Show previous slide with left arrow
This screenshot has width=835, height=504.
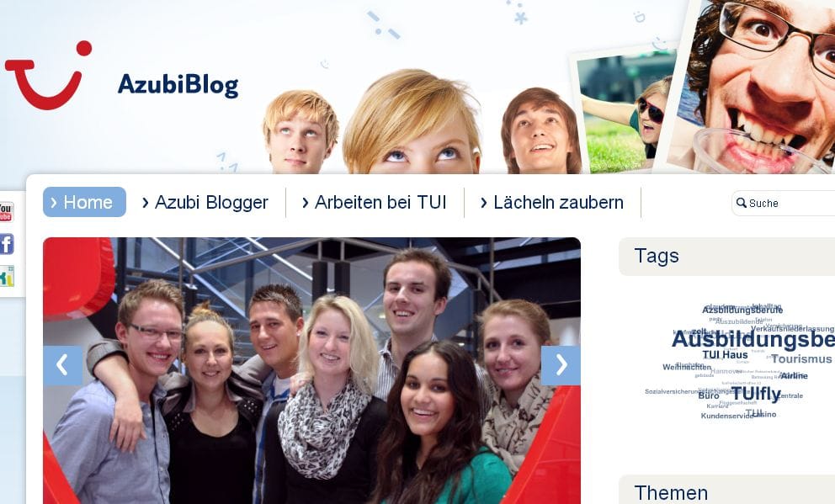pyautogui.click(x=63, y=366)
